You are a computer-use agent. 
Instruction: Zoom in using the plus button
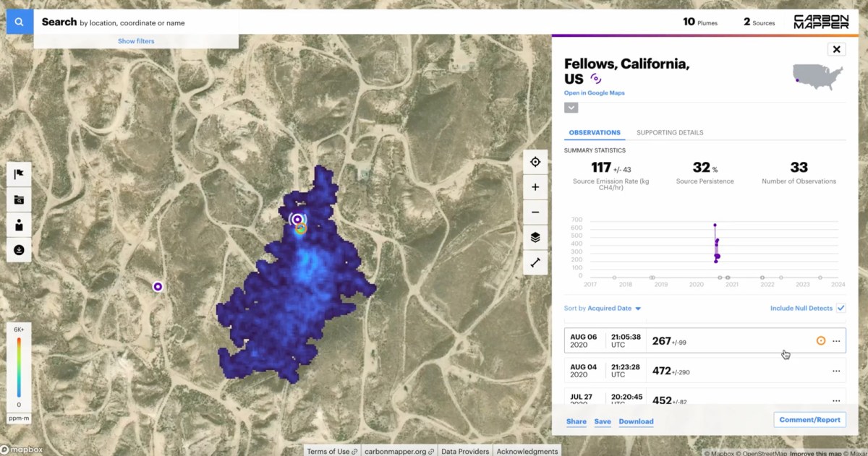(x=535, y=187)
